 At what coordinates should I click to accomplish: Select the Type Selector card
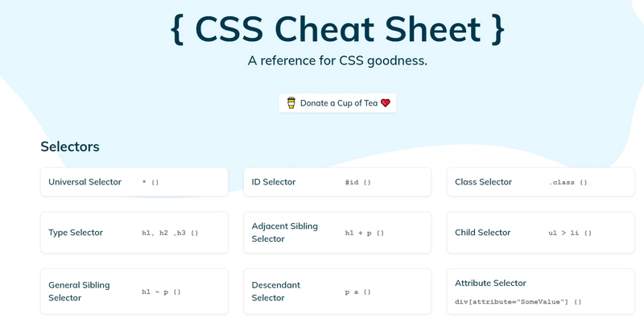[x=134, y=233]
